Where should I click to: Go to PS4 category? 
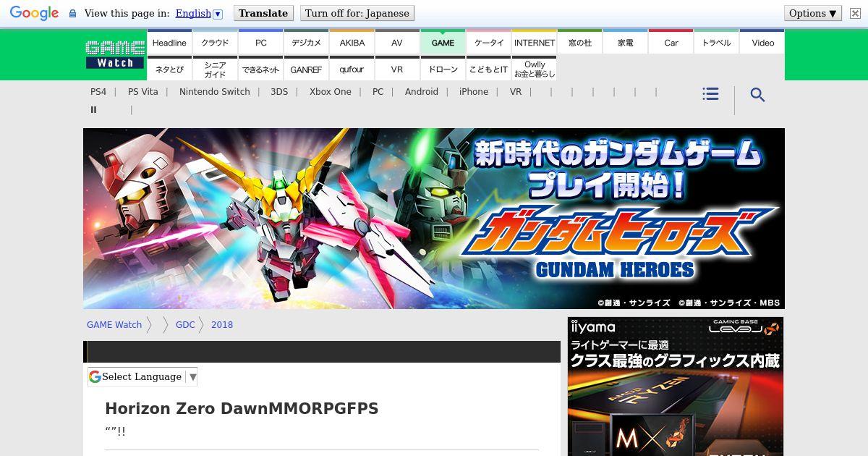point(98,92)
